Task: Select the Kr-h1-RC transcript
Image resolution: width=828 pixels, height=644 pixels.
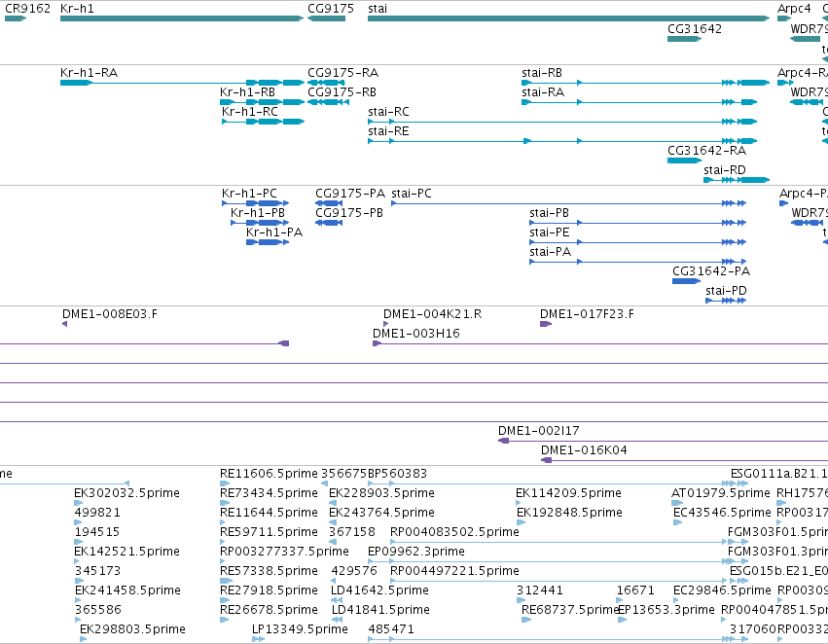Action: click(250, 112)
